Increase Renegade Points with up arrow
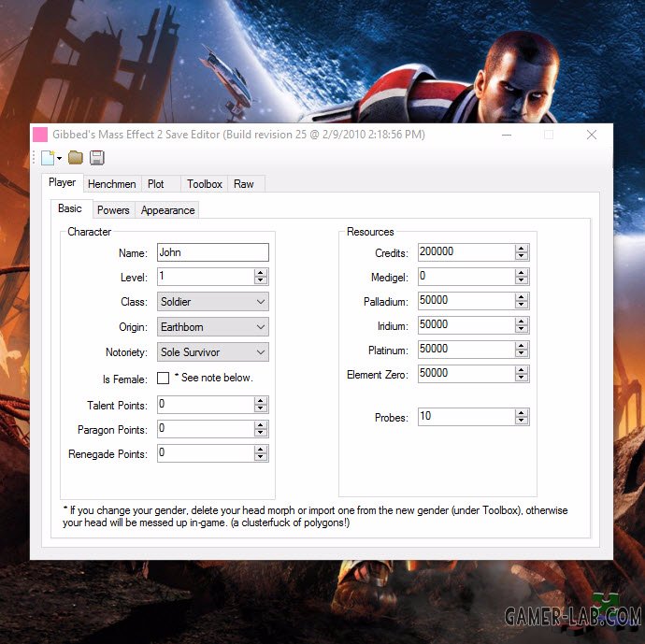The image size is (645, 644). pyautogui.click(x=261, y=450)
